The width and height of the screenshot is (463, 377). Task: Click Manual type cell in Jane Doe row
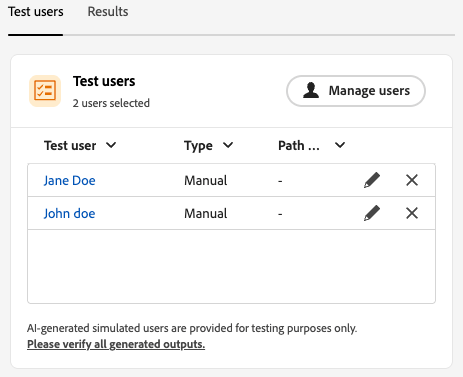[x=206, y=180]
